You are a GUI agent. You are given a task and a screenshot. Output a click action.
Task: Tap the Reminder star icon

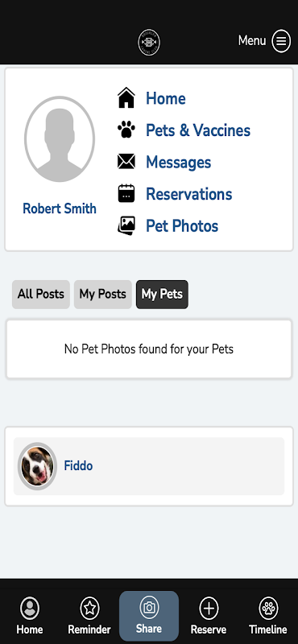[89, 609]
